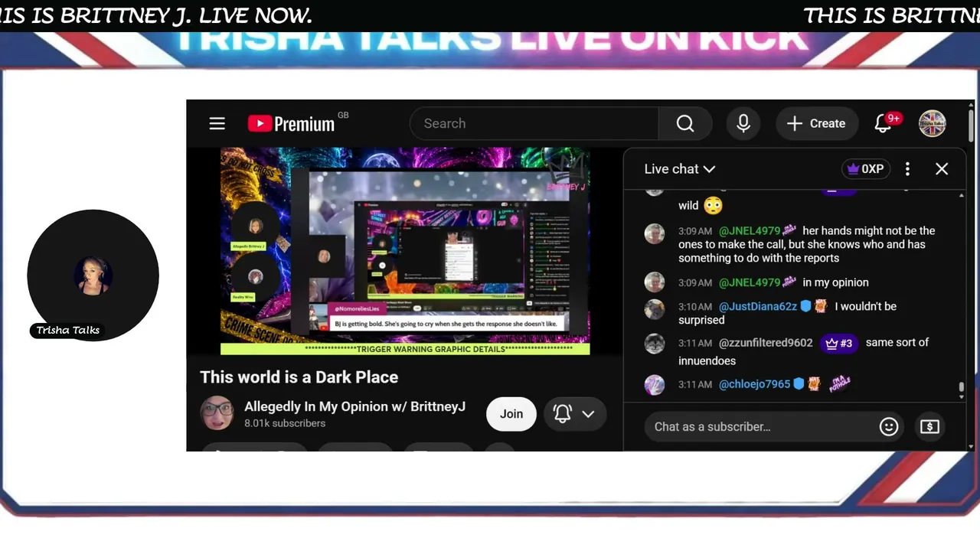
Task: Click the "8.01k subscribers" text
Action: click(x=285, y=423)
